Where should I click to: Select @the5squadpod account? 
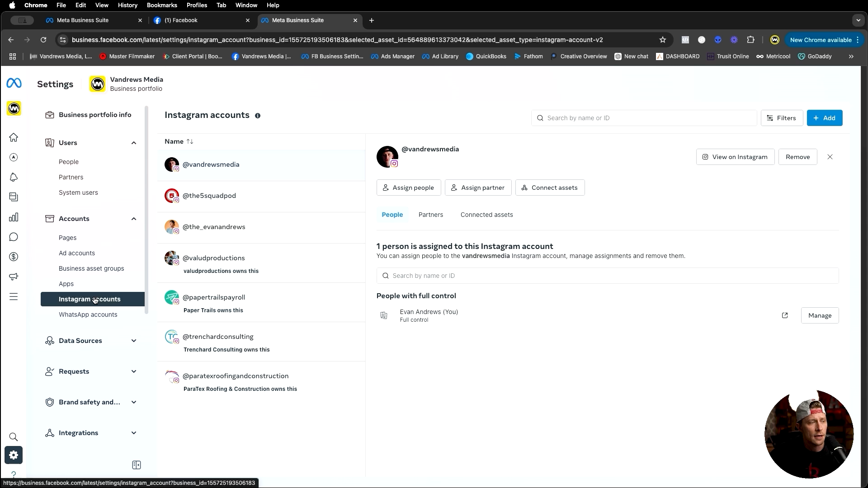[261, 196]
